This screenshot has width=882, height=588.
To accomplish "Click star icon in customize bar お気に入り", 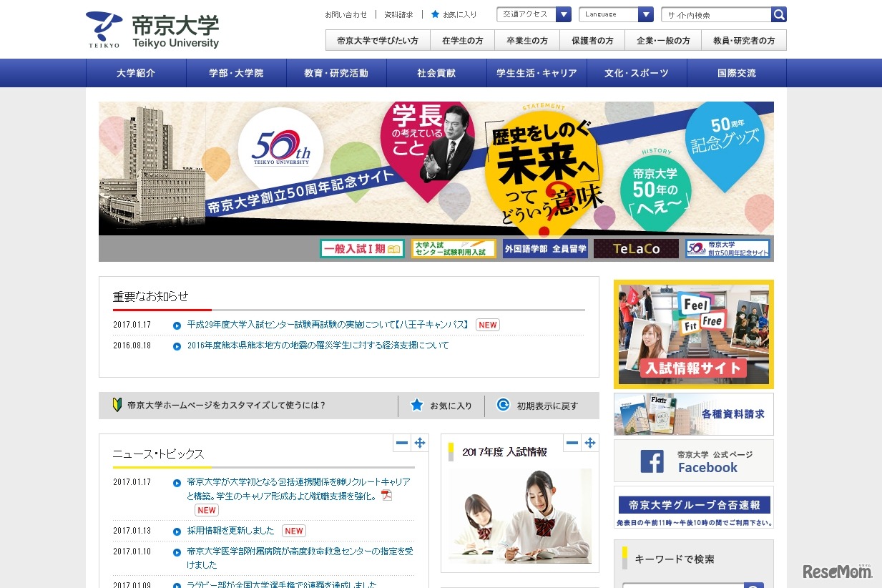I will click(417, 405).
